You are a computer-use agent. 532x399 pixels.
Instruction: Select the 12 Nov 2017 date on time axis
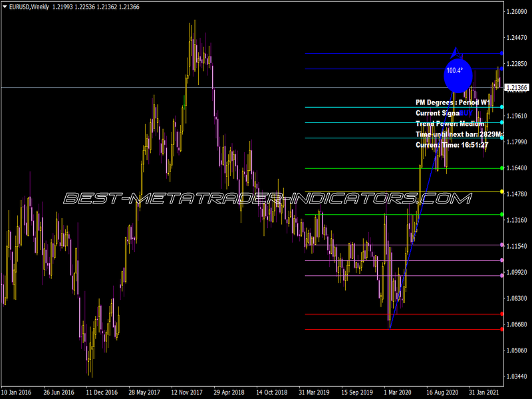coord(187,392)
